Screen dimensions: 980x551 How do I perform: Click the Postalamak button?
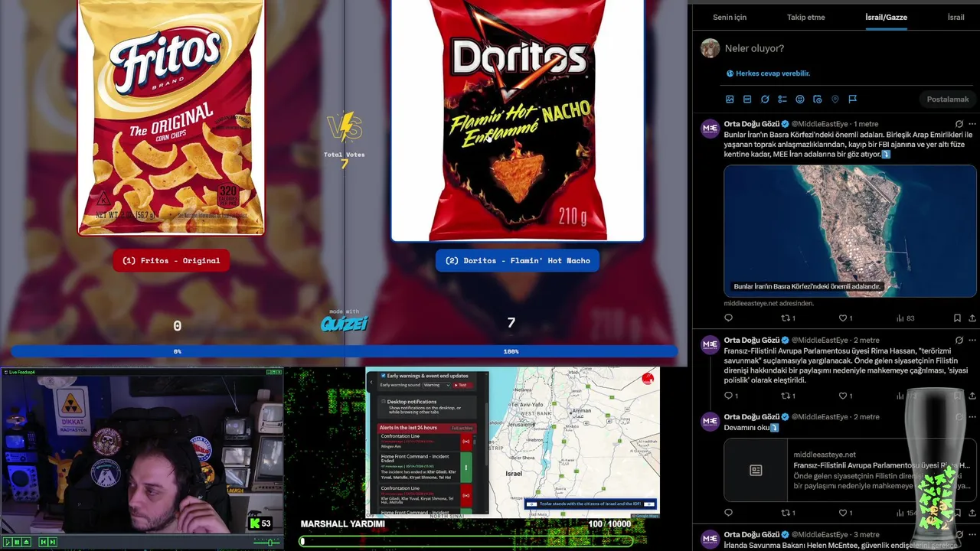(x=948, y=99)
